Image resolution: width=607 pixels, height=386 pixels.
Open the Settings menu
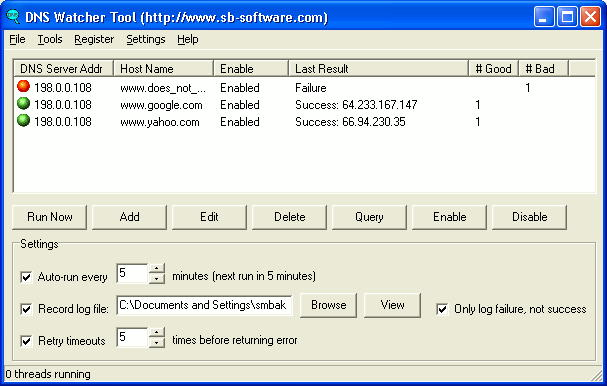click(146, 39)
